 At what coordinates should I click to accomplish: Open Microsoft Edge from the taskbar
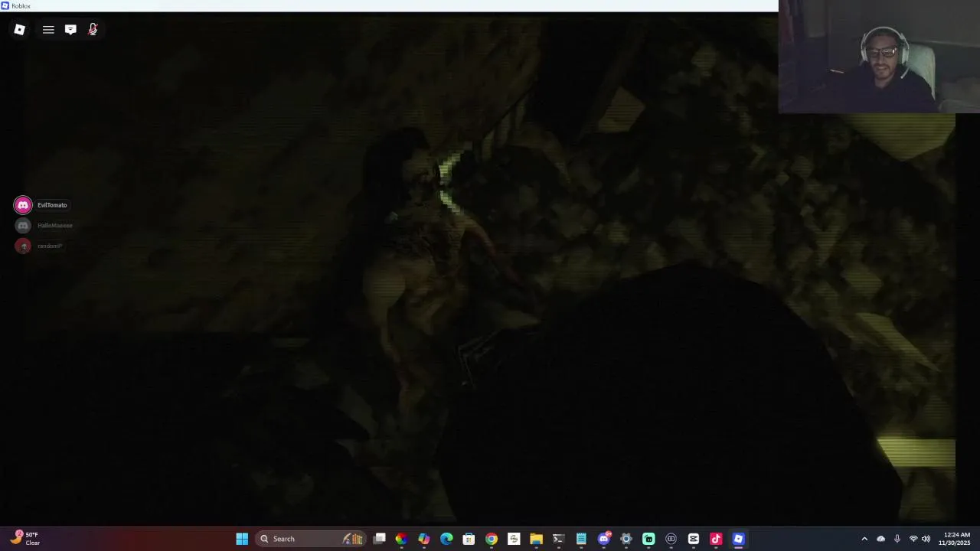pos(446,539)
